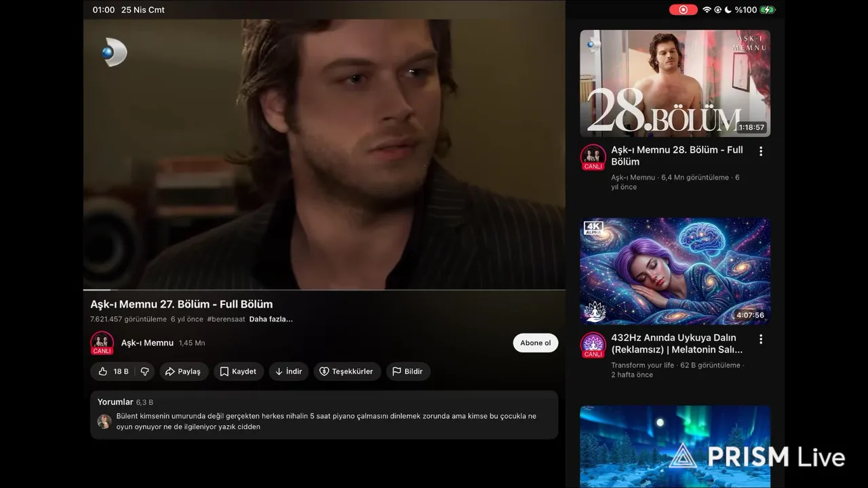Click the 25 Nis Cmt date
Image resolution: width=868 pixels, height=488 pixels.
143,9
